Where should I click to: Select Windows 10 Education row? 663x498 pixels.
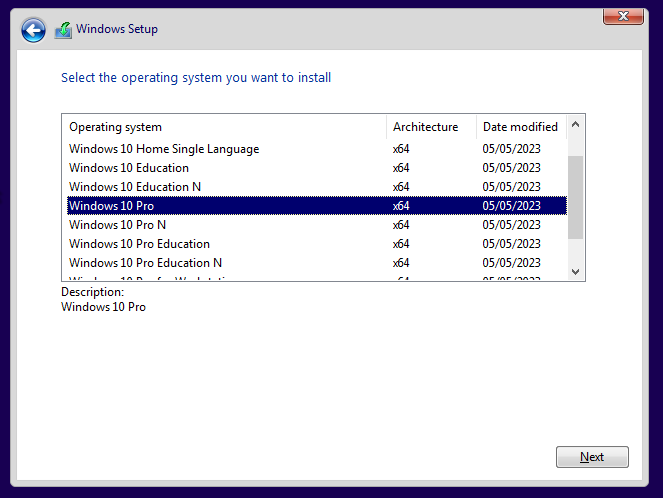[317, 168]
